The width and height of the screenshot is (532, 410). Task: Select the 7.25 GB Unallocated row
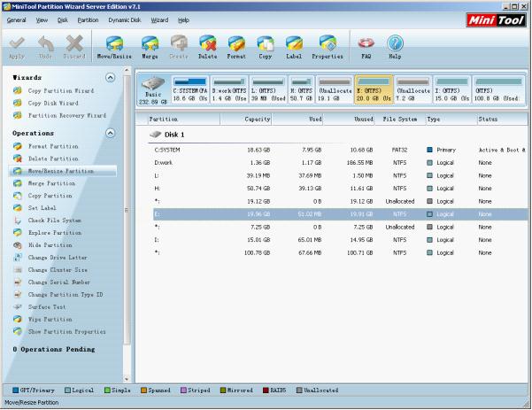(340, 227)
